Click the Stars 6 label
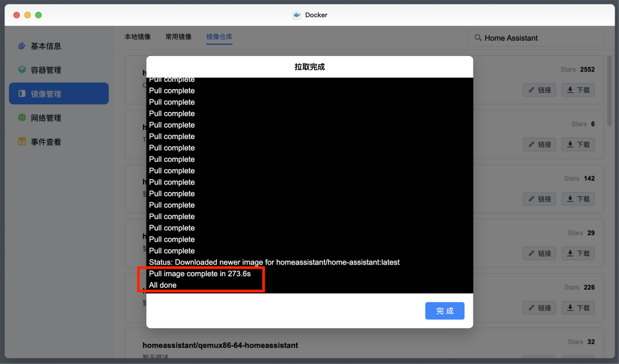The height and width of the screenshot is (364, 619). click(583, 124)
